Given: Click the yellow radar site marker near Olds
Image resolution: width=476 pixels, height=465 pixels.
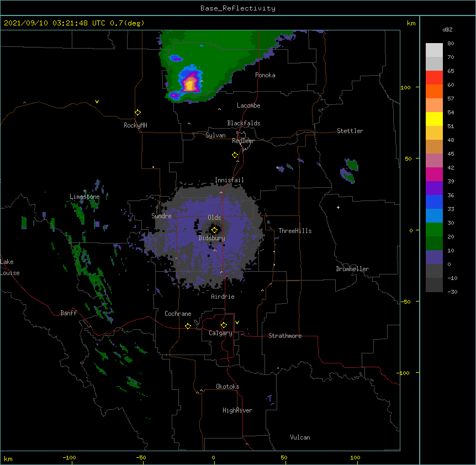Looking at the screenshot, I should point(214,230).
